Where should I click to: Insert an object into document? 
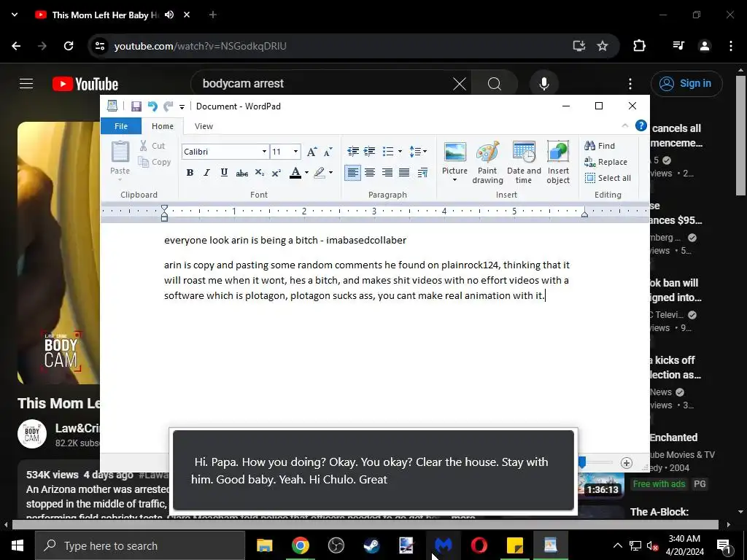tap(558, 163)
